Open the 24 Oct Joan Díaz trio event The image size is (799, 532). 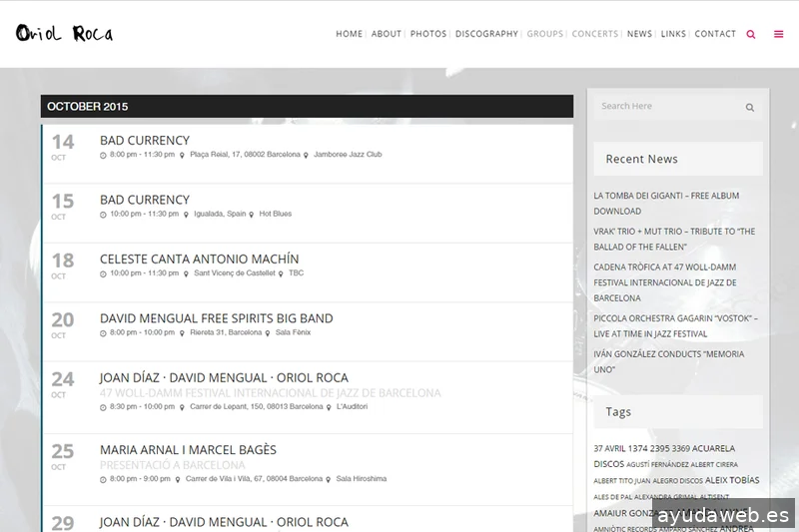pyautogui.click(x=224, y=377)
